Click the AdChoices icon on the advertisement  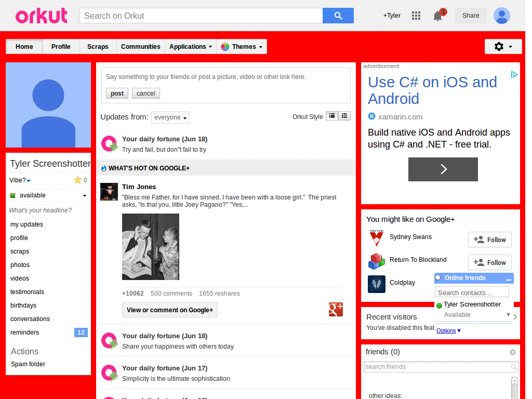coord(514,74)
